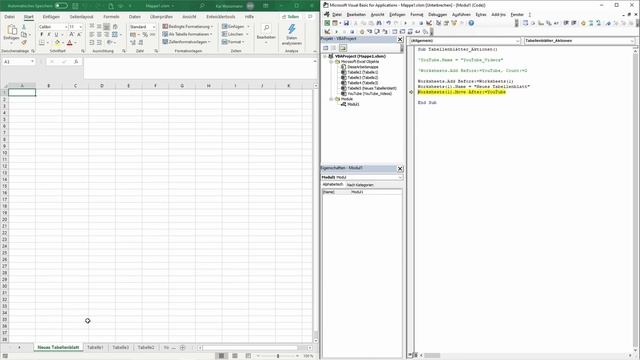Collapse the Microsoft Excel Objekte tree node
The height and width of the screenshot is (360, 640).
tap(331, 62)
